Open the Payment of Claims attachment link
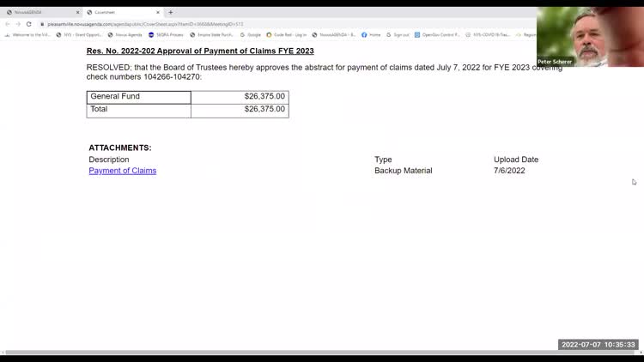This screenshot has height=362, width=644. click(x=123, y=171)
